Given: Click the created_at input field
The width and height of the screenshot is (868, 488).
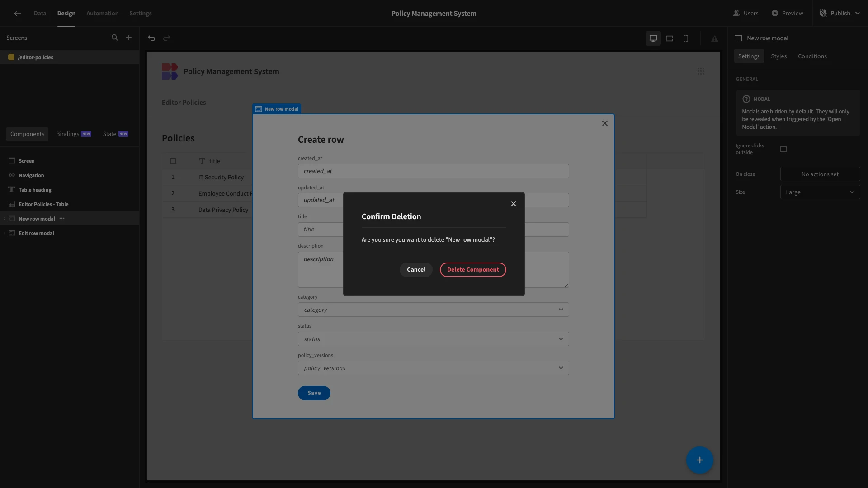Looking at the screenshot, I should pyautogui.click(x=433, y=171).
